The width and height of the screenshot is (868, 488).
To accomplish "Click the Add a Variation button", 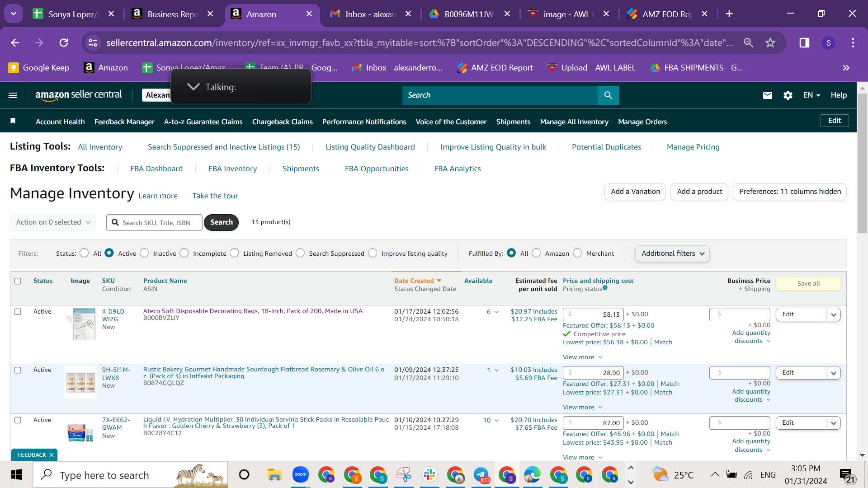I will point(635,192).
